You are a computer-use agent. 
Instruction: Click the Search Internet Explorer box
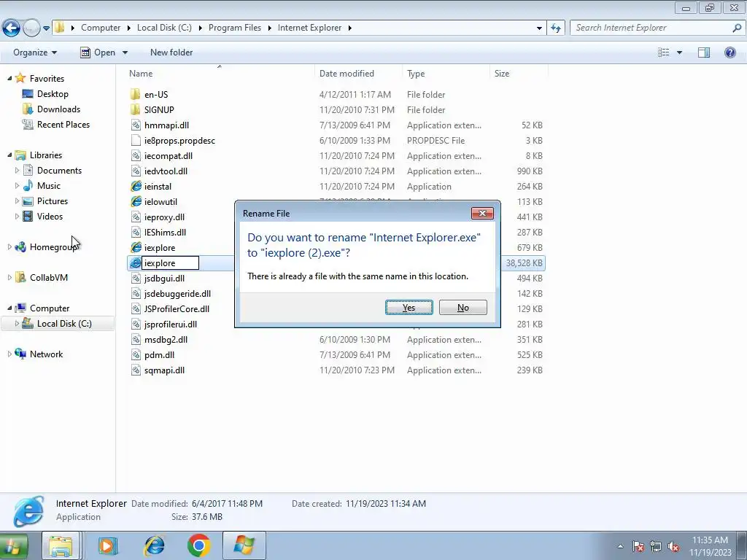tap(651, 28)
